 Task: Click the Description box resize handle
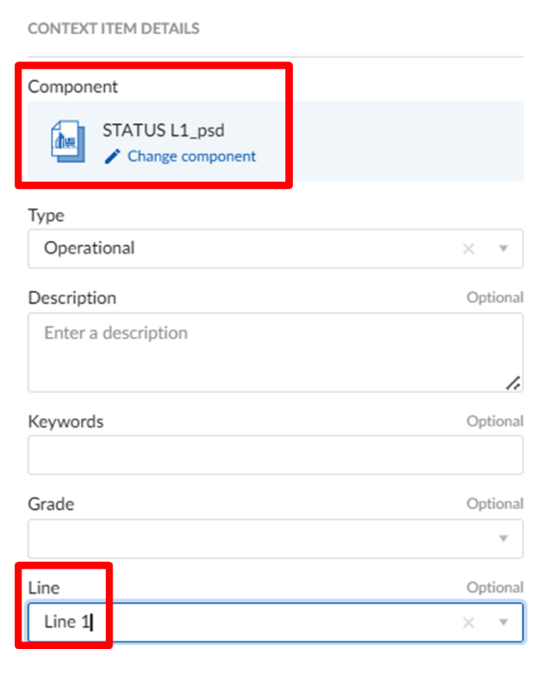[513, 383]
